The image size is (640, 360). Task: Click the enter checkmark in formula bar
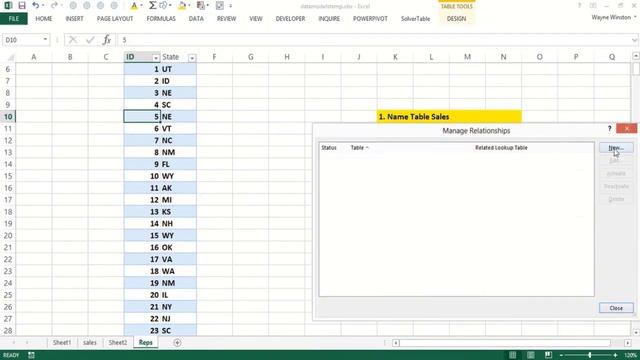(x=90, y=40)
